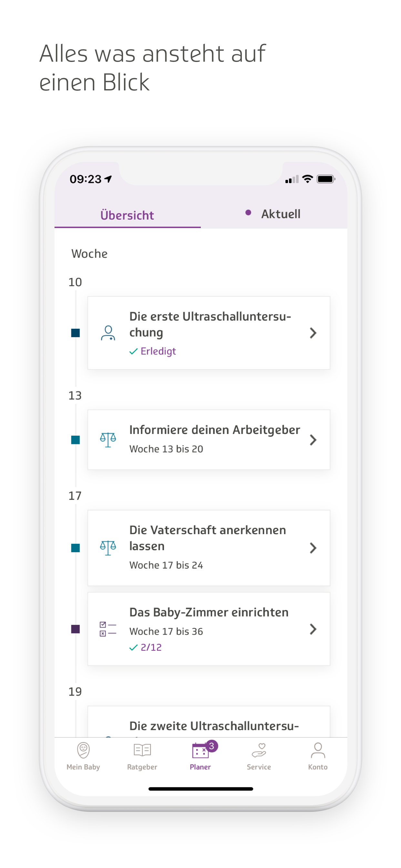Open the Service heart-in-hand icon
401x868 pixels.
259,750
